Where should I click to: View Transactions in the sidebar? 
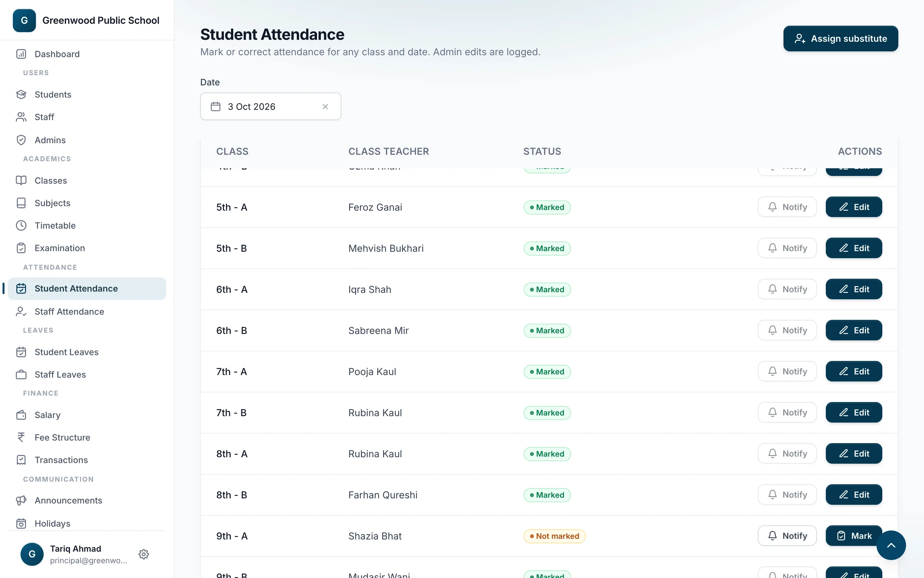click(x=87, y=460)
